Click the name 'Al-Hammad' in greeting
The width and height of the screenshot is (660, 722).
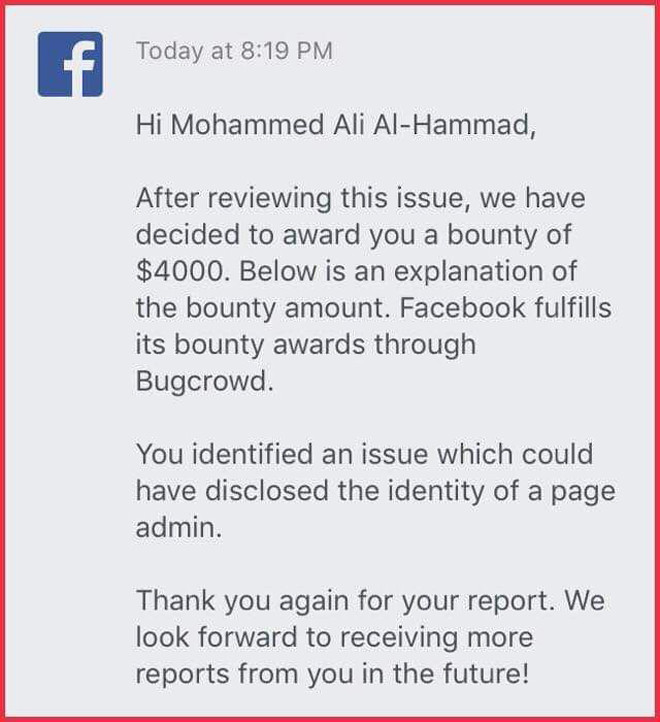click(454, 125)
